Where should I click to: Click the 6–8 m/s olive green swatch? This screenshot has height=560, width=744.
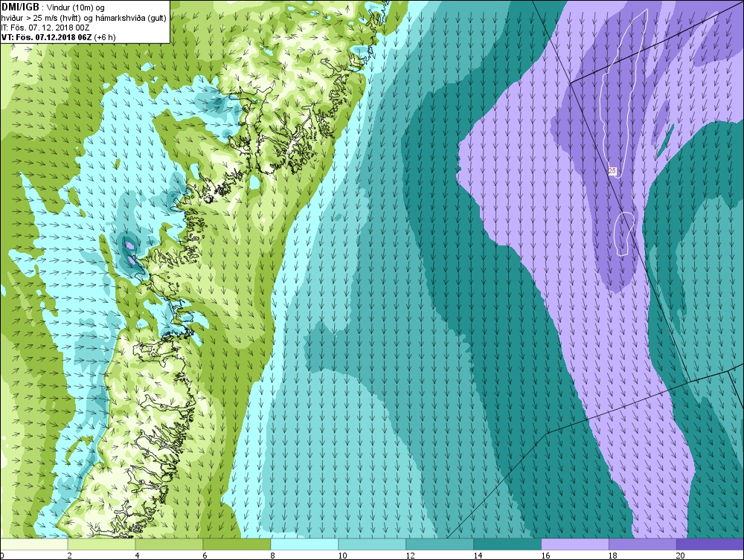(x=237, y=544)
